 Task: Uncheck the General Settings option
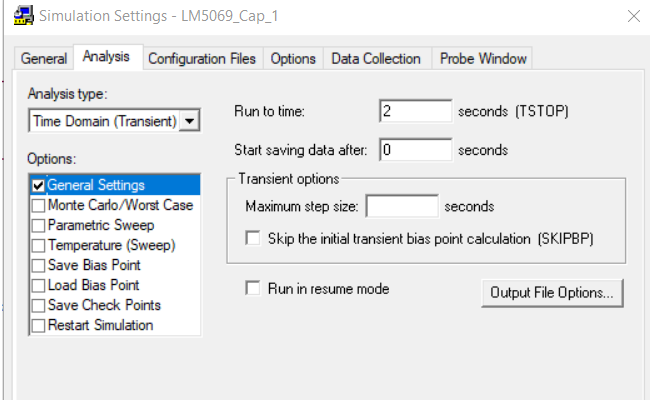tap(39, 185)
